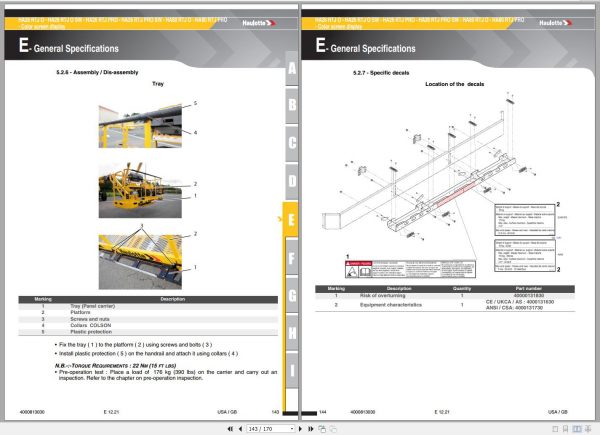This screenshot has width=600, height=435.
Task: Click page number 144 footer
Action: click(323, 412)
